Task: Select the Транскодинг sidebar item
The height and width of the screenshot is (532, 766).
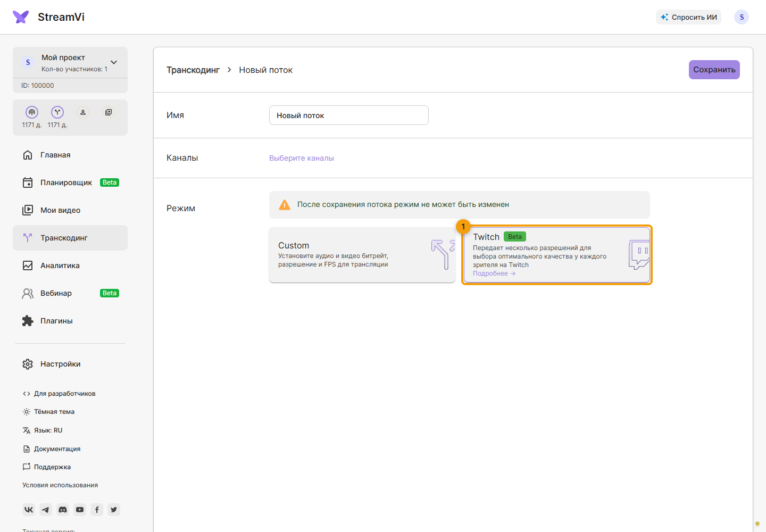Action: (70, 238)
